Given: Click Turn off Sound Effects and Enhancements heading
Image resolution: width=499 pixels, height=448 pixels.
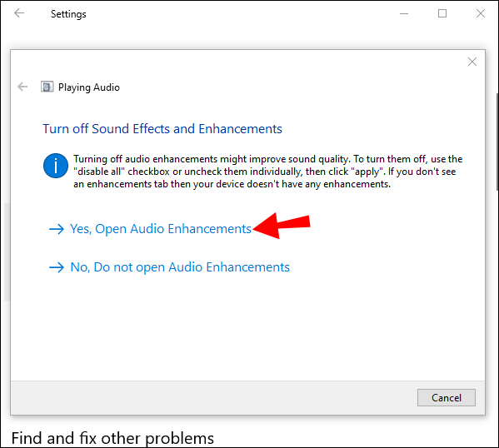Looking at the screenshot, I should 162,129.
